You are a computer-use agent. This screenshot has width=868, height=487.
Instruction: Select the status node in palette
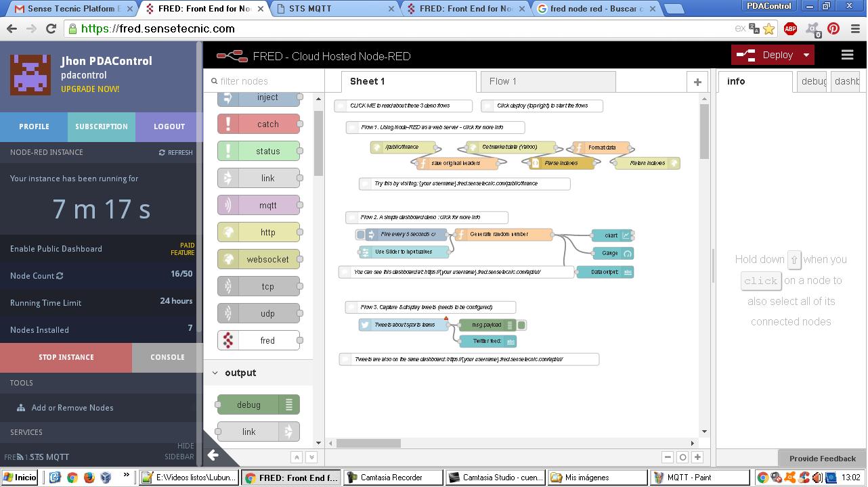pyautogui.click(x=259, y=151)
